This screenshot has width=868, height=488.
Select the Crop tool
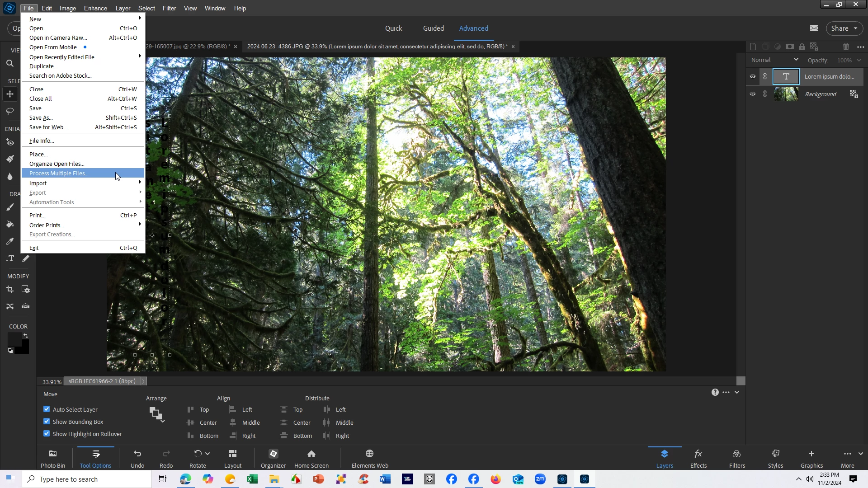pos(10,289)
